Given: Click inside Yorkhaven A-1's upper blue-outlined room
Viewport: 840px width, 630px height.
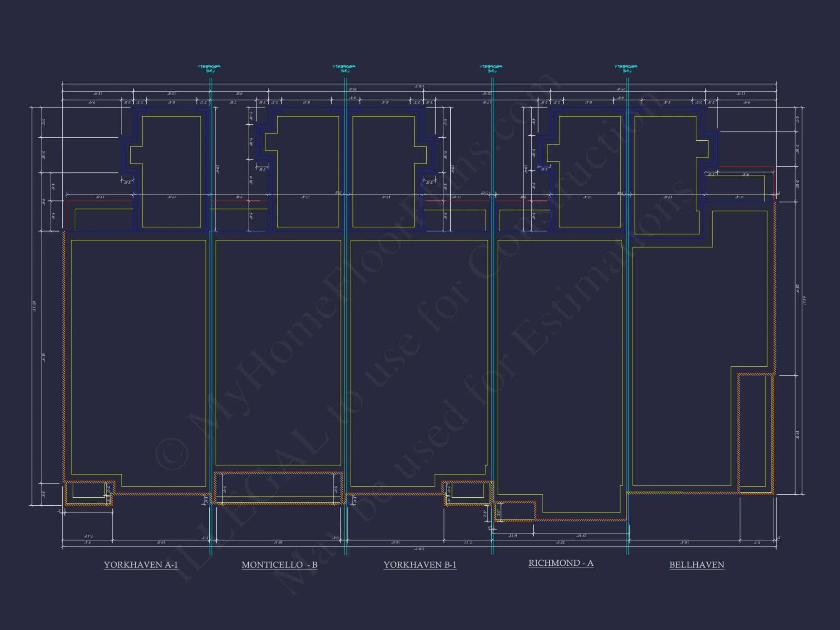Looking at the screenshot, I should (171, 172).
